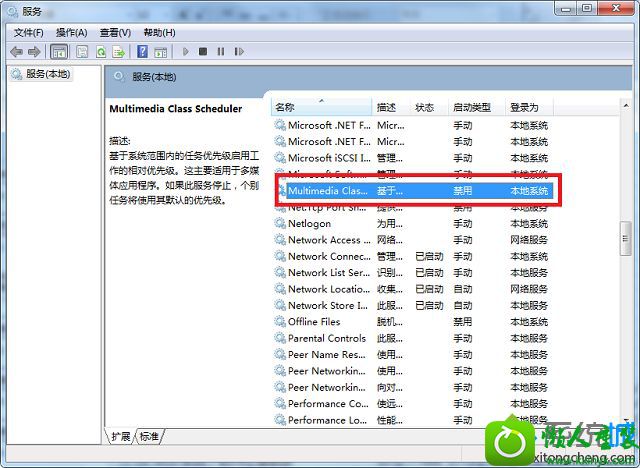The height and width of the screenshot is (468, 640).
Task: Open the 帮助(H) menu
Action: click(x=160, y=32)
